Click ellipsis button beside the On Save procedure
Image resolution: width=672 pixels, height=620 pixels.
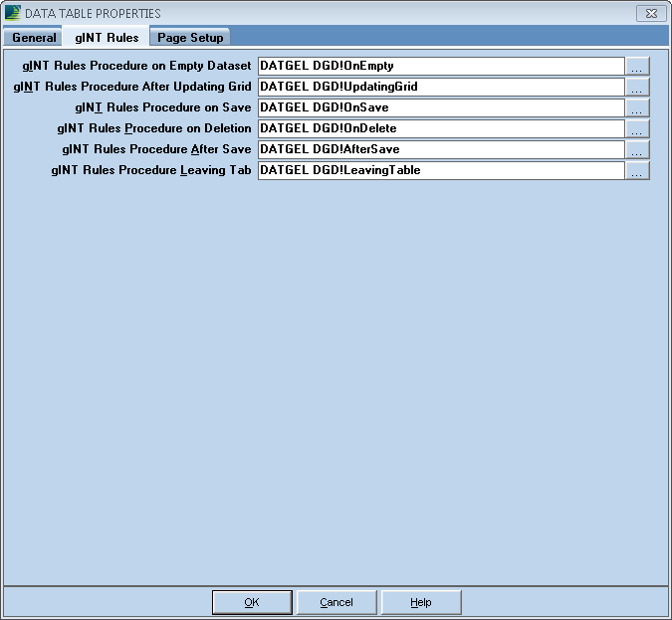click(637, 108)
